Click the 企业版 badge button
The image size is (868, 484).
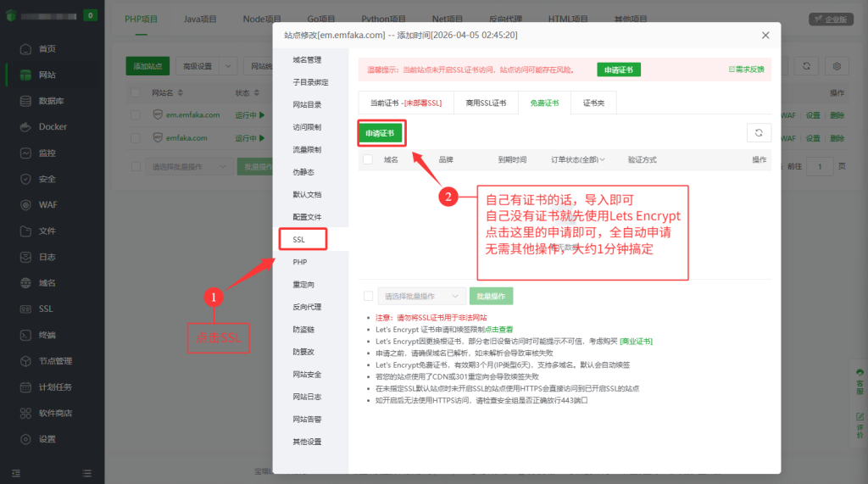point(831,19)
